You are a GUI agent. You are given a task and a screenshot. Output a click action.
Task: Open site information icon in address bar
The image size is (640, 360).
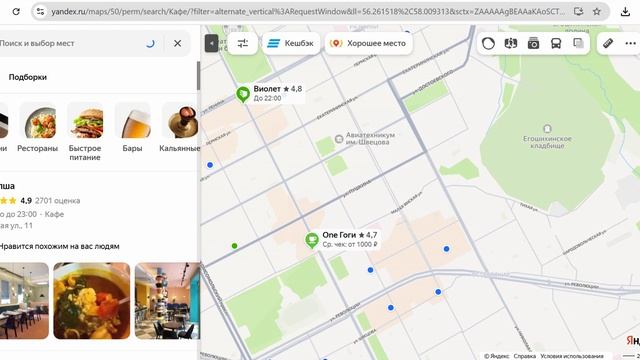40,11
